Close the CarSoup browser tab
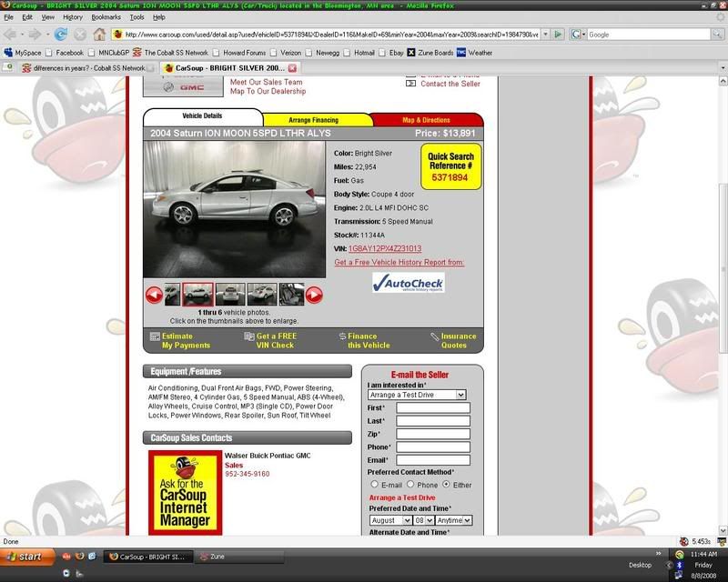The image size is (728, 582). point(292,68)
